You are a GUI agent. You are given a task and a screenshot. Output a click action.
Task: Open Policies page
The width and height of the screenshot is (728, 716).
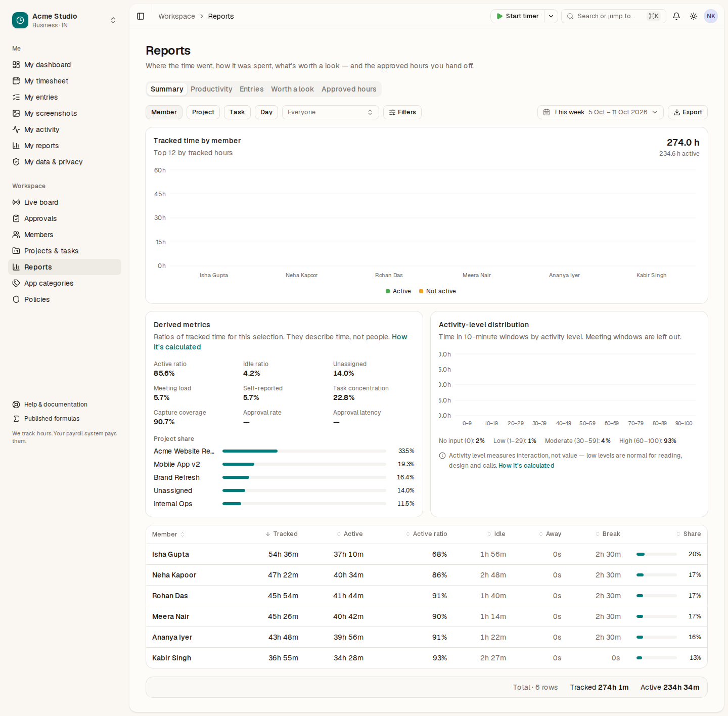65,299
